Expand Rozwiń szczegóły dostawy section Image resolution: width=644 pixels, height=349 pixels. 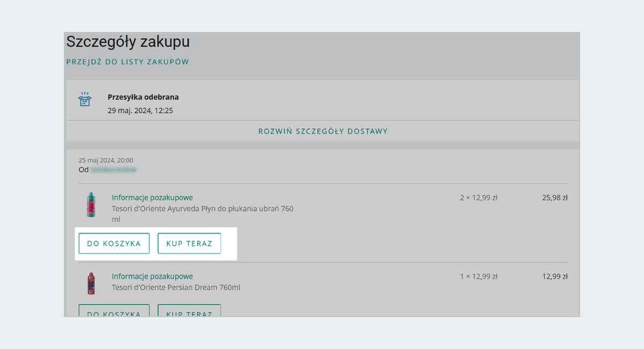(x=323, y=131)
